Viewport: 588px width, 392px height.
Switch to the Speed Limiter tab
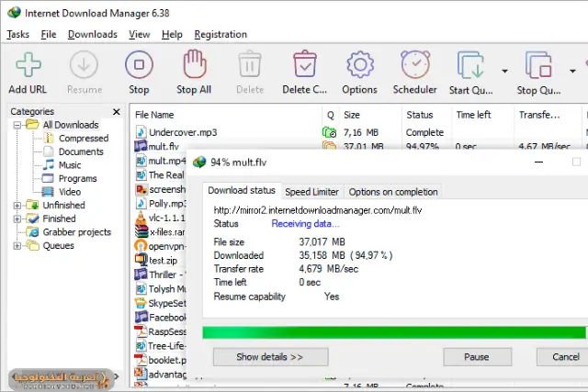coord(312,192)
